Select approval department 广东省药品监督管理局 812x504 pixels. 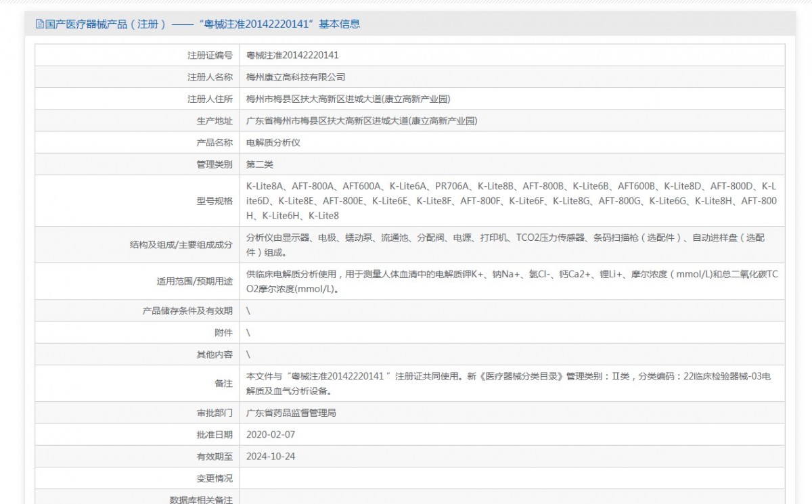coord(291,413)
